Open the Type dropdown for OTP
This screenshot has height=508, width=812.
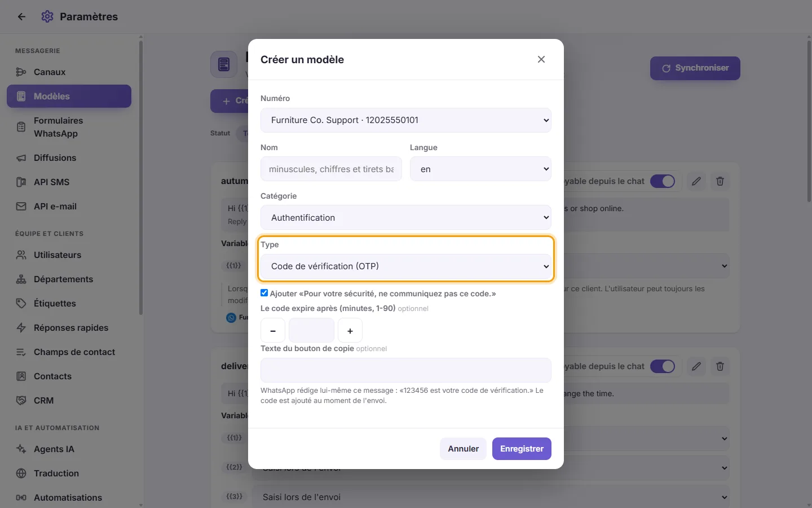point(406,266)
